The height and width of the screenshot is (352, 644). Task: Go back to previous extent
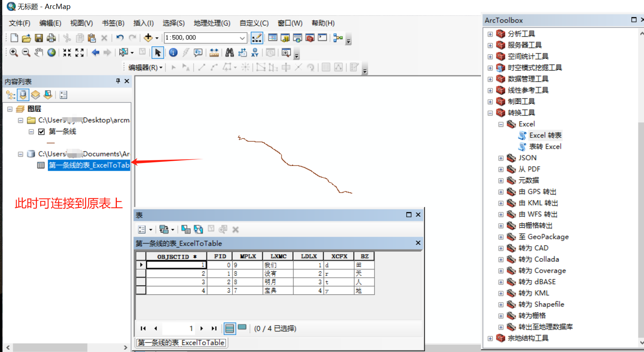95,53
